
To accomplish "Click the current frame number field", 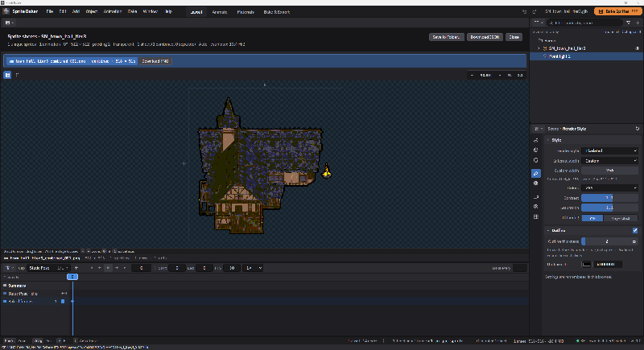I will coord(142,269).
